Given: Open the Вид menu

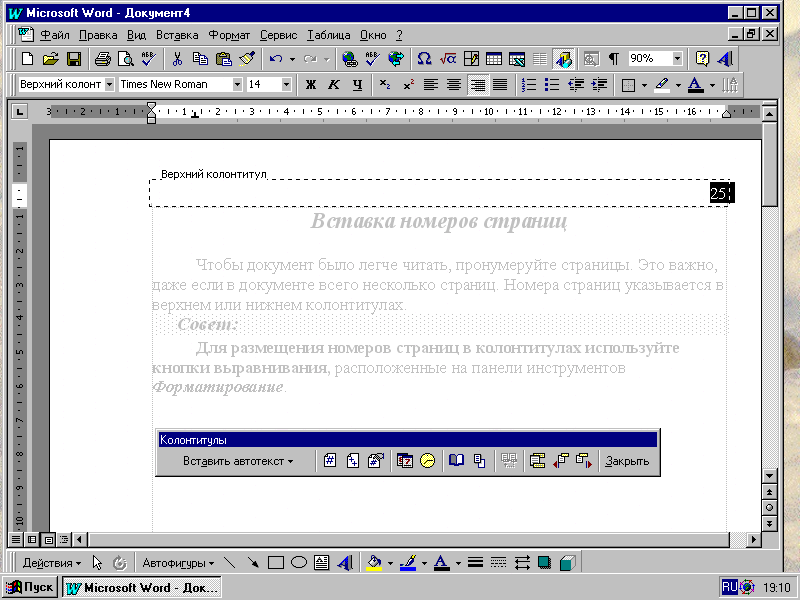Looking at the screenshot, I should (136, 35).
